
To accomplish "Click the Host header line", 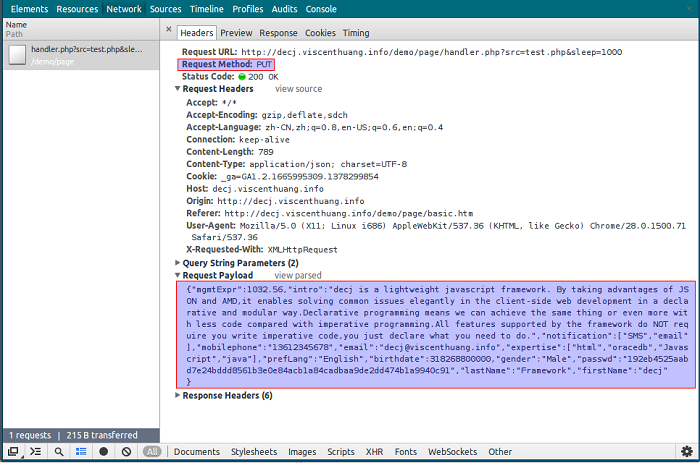I will (254, 188).
